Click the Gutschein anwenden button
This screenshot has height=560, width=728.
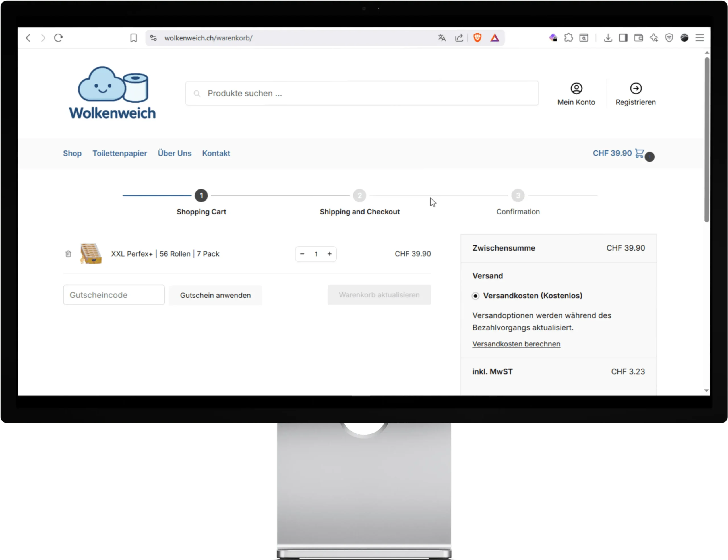point(215,295)
